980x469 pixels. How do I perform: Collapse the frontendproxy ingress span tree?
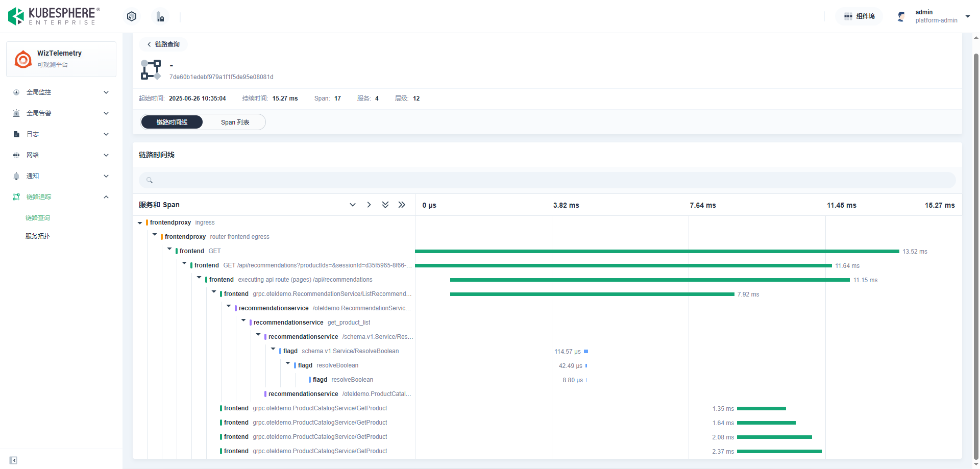140,223
